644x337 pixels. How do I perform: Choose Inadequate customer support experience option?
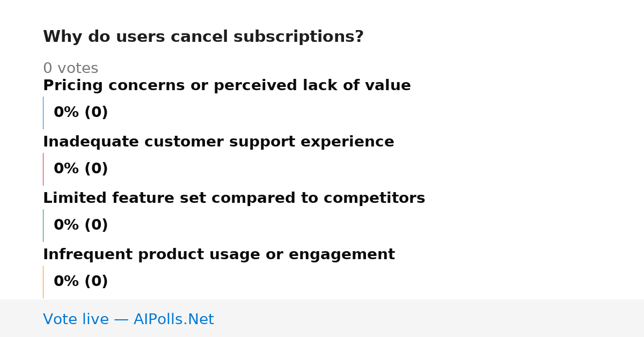[x=218, y=142]
